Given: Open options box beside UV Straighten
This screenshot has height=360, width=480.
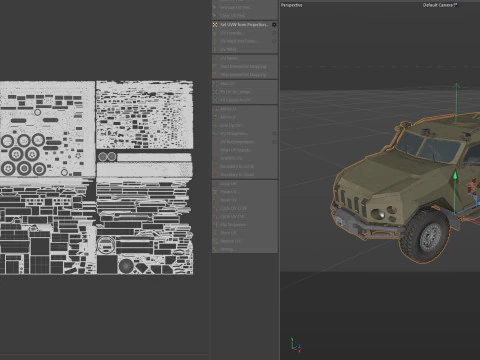Looking at the screenshot, I should 274,133.
